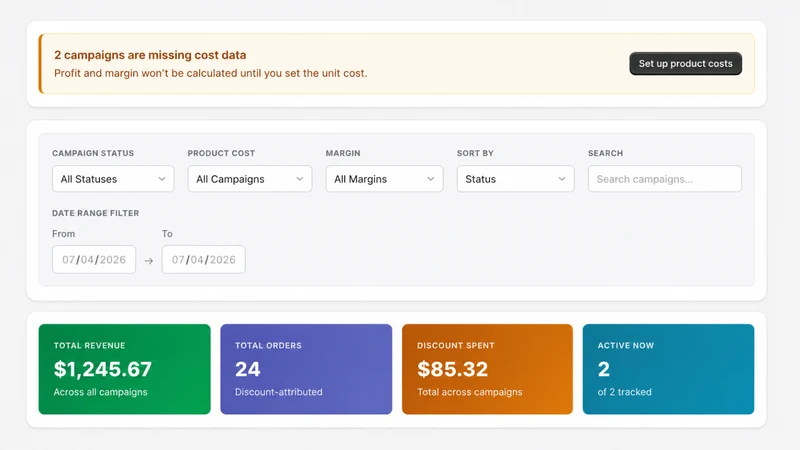Select the Active Now blue card

668,369
